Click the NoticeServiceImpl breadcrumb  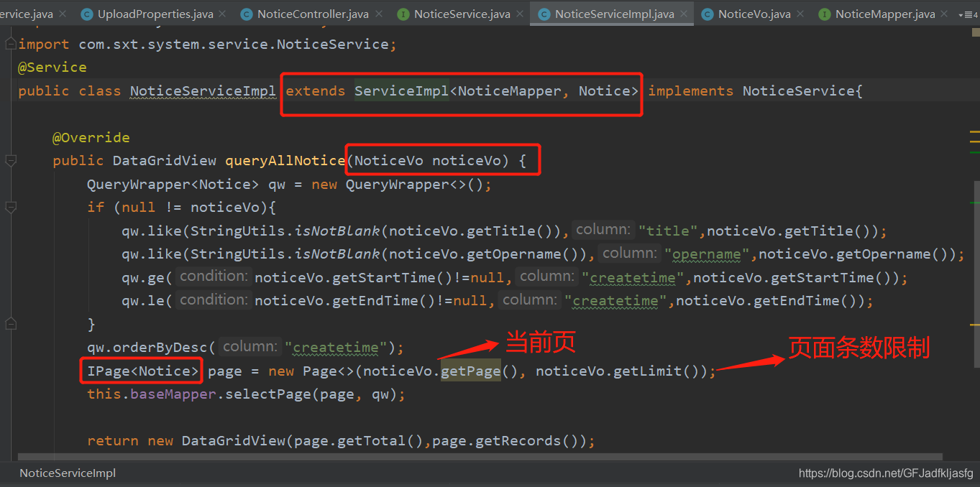68,473
